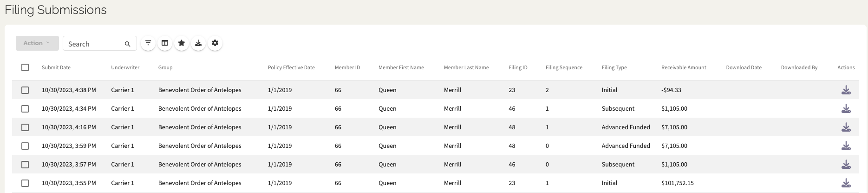Image resolution: width=868 pixels, height=193 pixels.
Task: Click Advanced Funded in 4:16 PM row
Action: [626, 127]
